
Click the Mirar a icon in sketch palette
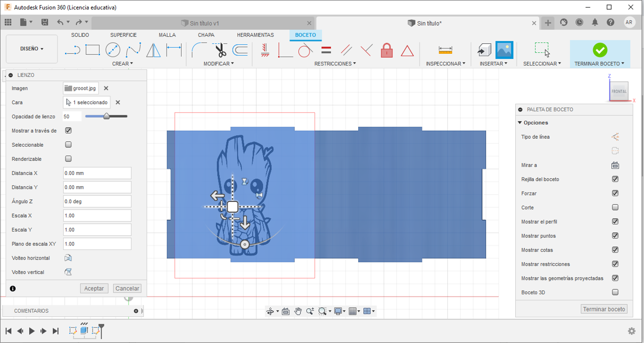coord(615,165)
